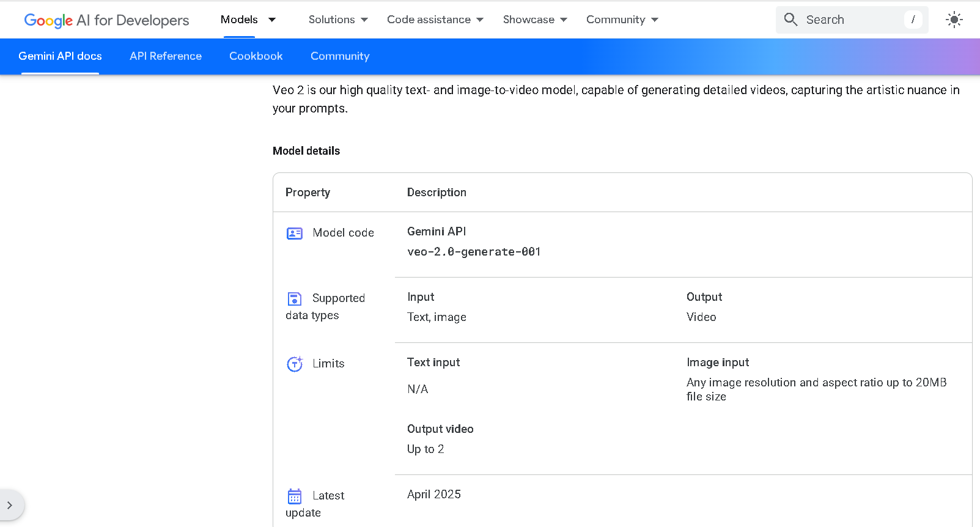This screenshot has height=527, width=980.
Task: Click the 'Output video' label
Action: [440, 429]
